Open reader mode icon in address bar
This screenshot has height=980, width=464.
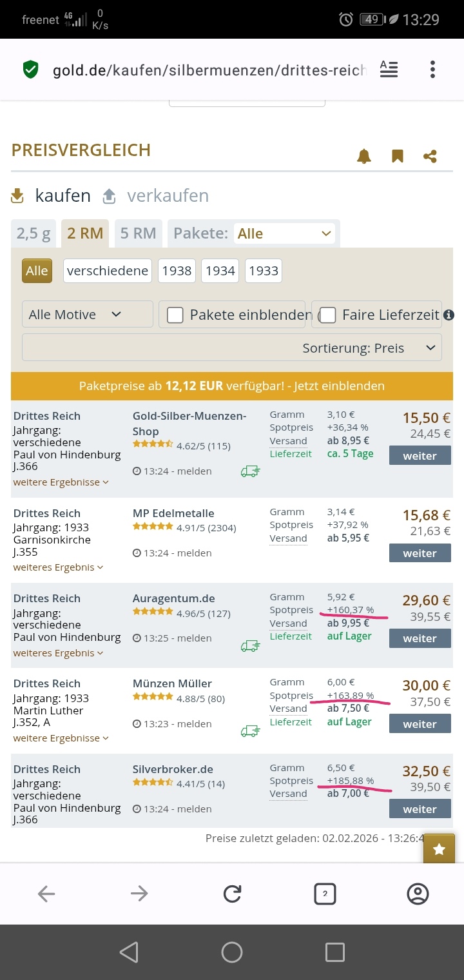pyautogui.click(x=389, y=70)
